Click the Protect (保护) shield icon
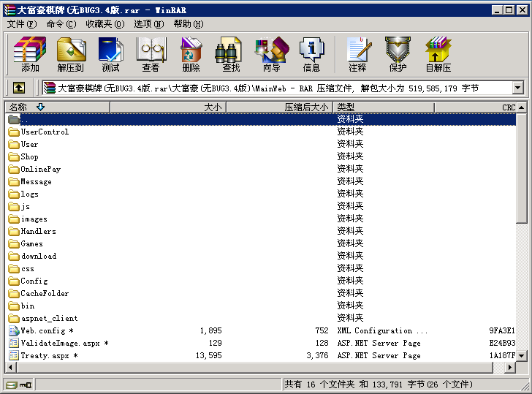 (398, 54)
